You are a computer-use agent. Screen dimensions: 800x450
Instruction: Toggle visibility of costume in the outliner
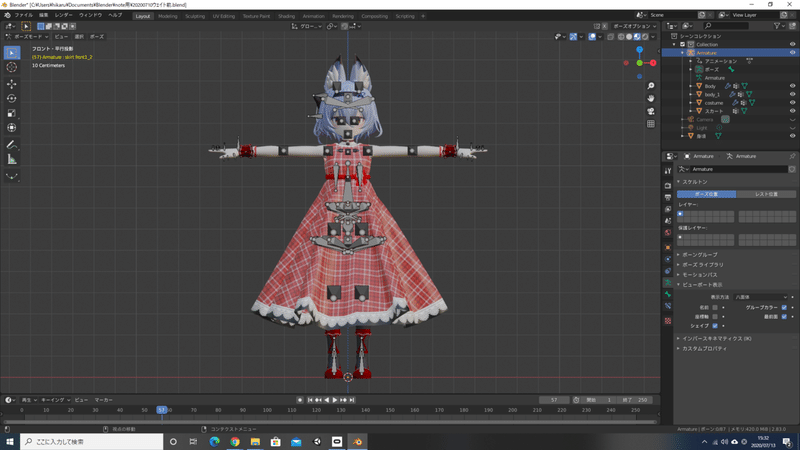click(x=792, y=102)
